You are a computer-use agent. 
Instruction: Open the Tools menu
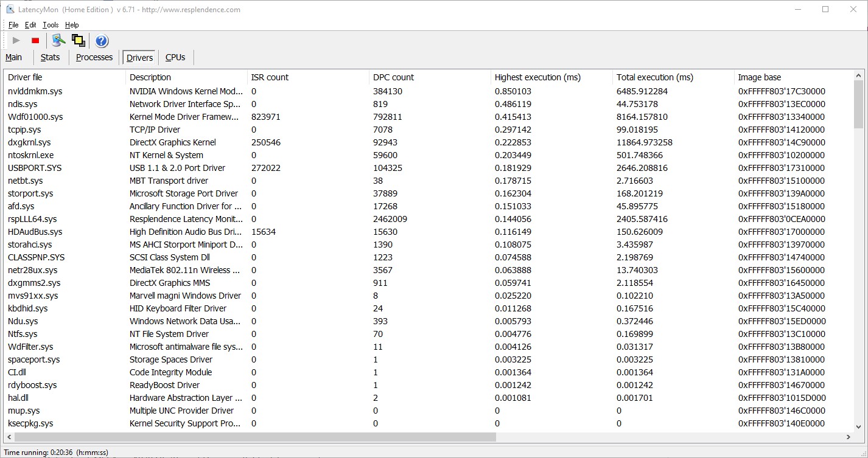pos(50,25)
